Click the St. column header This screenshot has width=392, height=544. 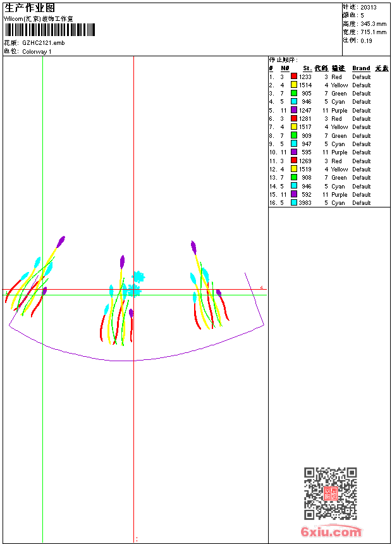click(x=307, y=68)
